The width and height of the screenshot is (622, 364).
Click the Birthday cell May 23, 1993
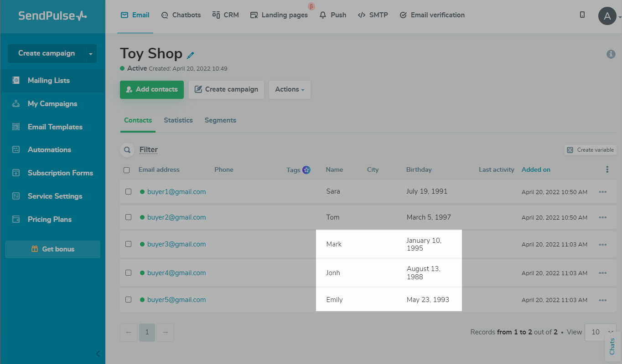(428, 300)
